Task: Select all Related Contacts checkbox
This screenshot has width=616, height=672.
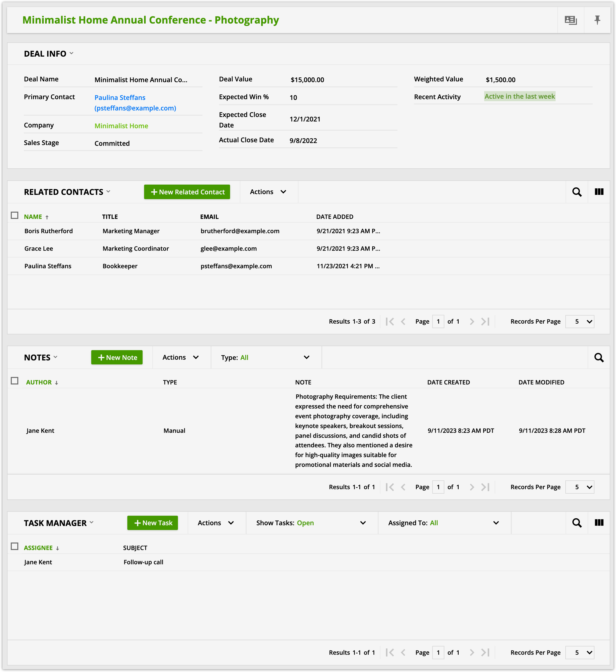Action: point(14,215)
